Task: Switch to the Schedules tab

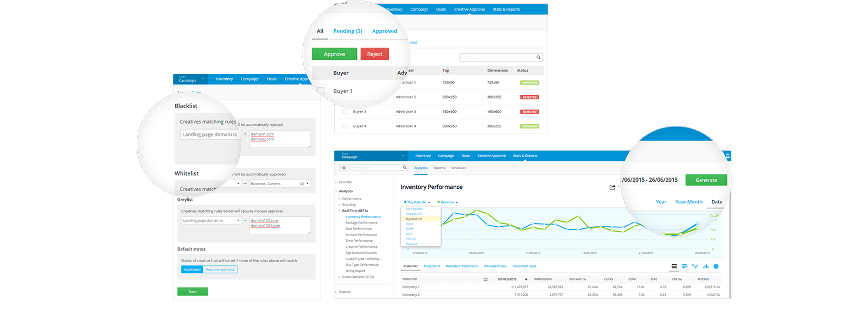Action: 458,168
